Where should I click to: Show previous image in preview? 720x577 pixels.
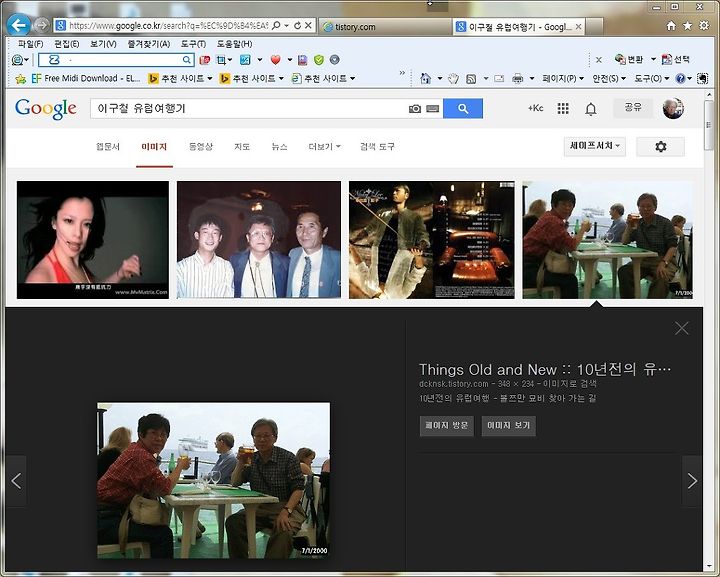pos(16,481)
